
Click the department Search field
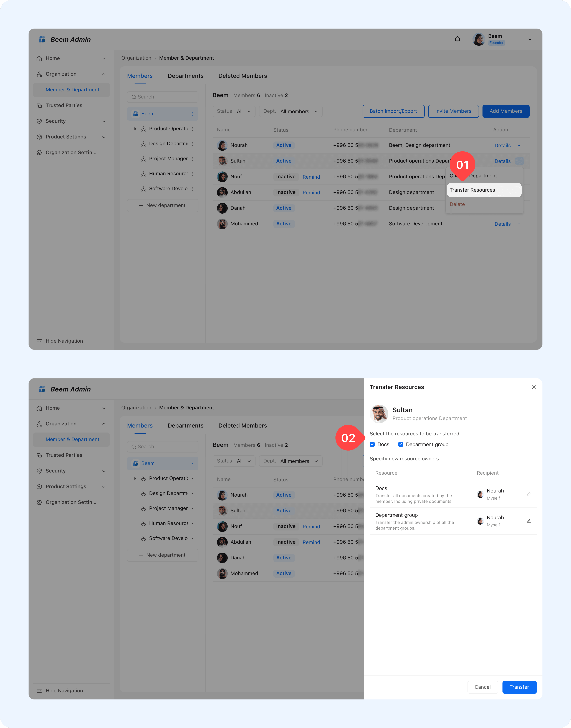(x=163, y=97)
